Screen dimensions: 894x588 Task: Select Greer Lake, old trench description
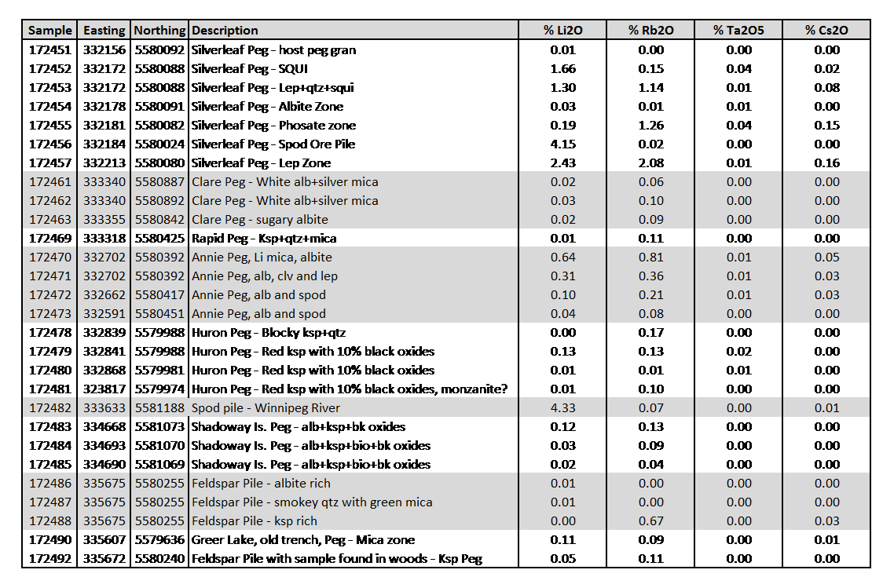[302, 539]
